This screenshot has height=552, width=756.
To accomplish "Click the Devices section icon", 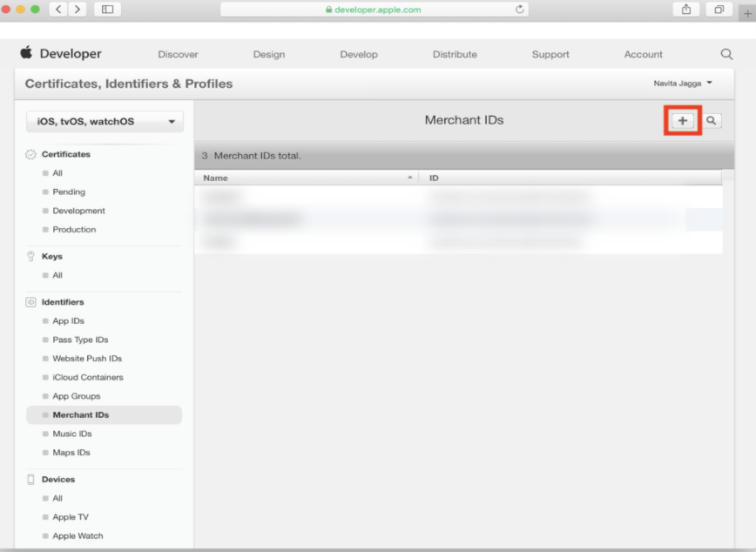I will point(30,479).
